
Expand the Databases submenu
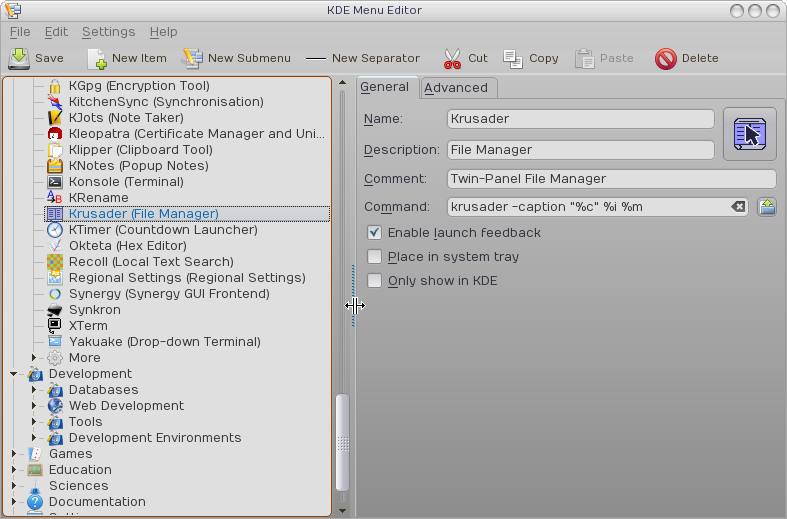click(34, 390)
